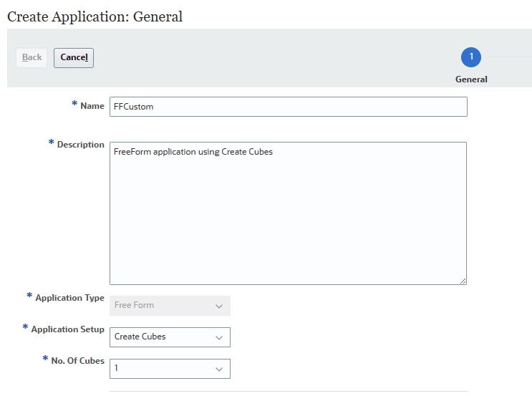This screenshot has width=532, height=396.
Task: Click the Application Type label
Action: [69, 298]
